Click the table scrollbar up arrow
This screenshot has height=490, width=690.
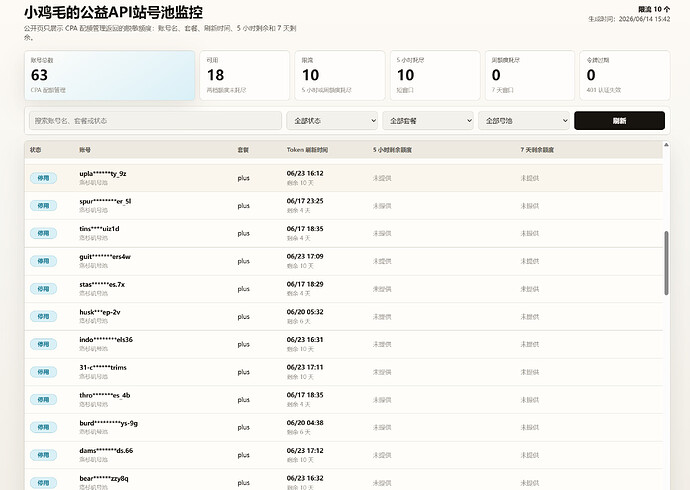coord(666,145)
